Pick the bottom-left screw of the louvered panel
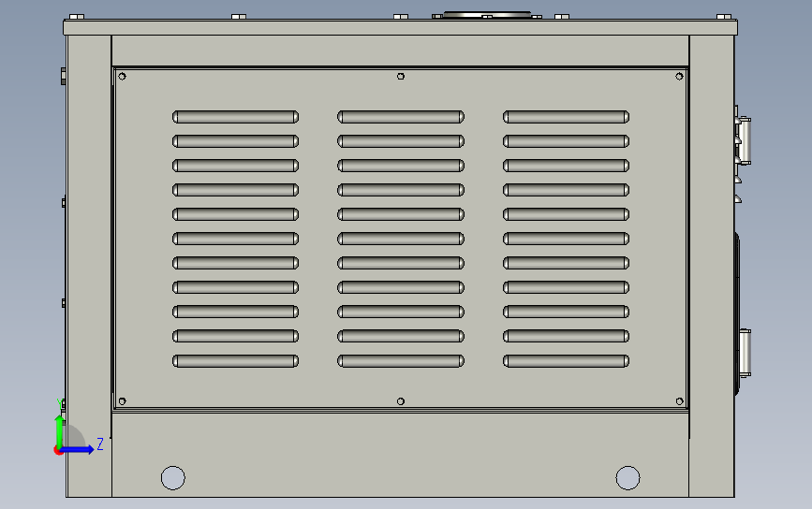Image resolution: width=812 pixels, height=509 pixels. click(x=122, y=401)
